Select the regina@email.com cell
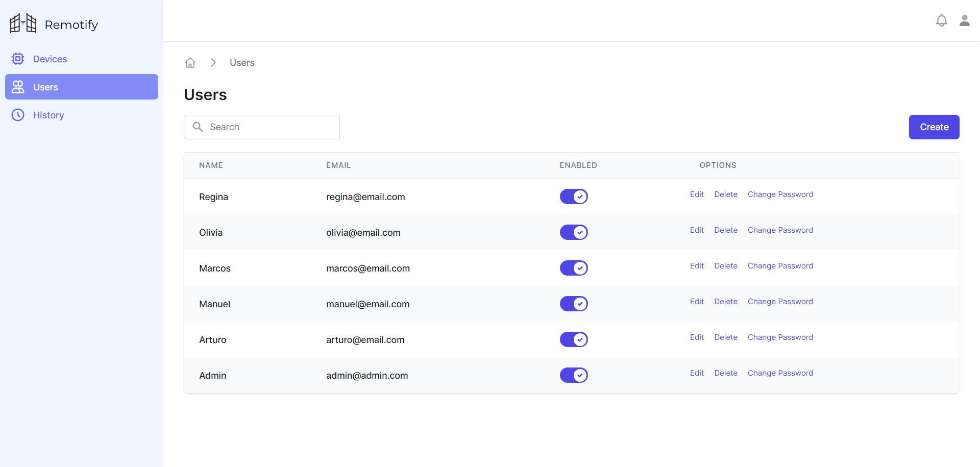This screenshot has width=980, height=467. (365, 197)
